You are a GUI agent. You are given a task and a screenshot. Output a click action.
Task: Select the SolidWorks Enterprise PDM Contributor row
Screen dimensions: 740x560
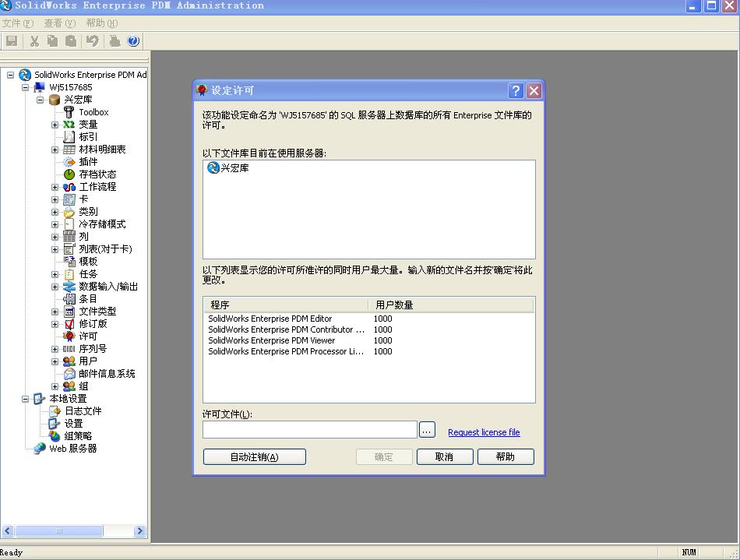click(369, 329)
